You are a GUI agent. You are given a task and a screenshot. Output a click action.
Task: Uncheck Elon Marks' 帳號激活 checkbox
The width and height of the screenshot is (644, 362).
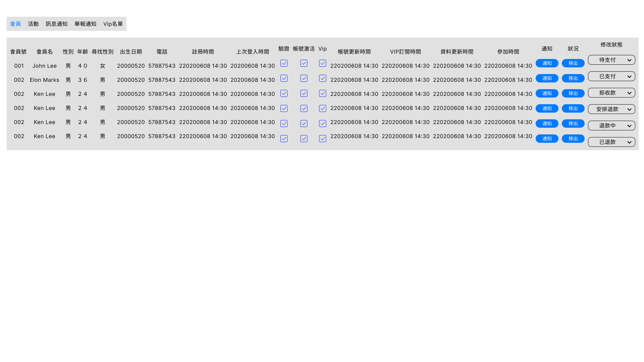(304, 78)
